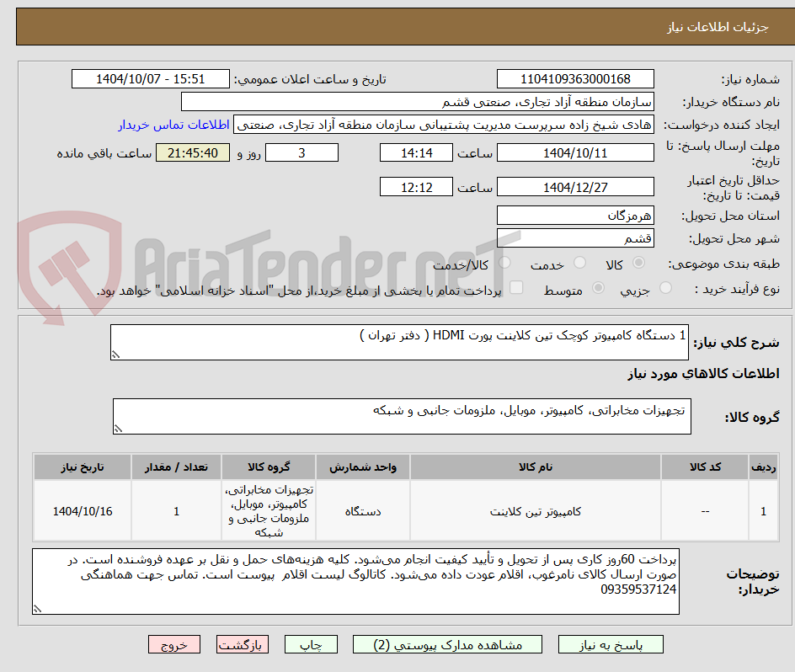
Task: Click the 'چاپ' print button
Action: pyautogui.click(x=311, y=644)
